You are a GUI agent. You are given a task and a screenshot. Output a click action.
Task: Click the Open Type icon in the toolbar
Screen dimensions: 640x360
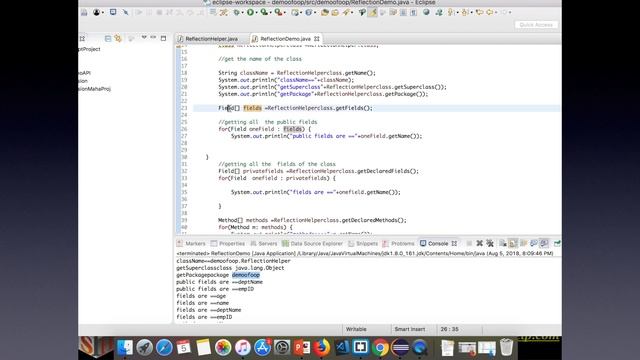(324, 12)
